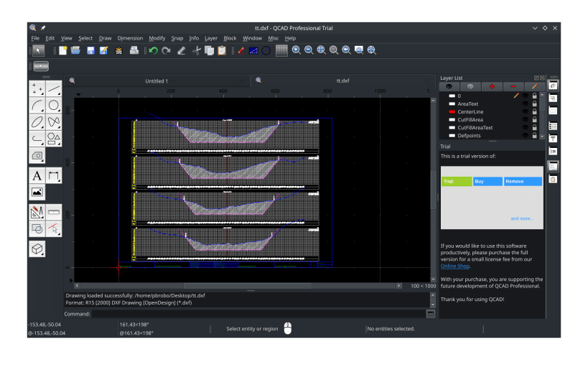Toggle the grid display icon
Image resolution: width=588 pixels, height=370 pixels.
(x=281, y=50)
